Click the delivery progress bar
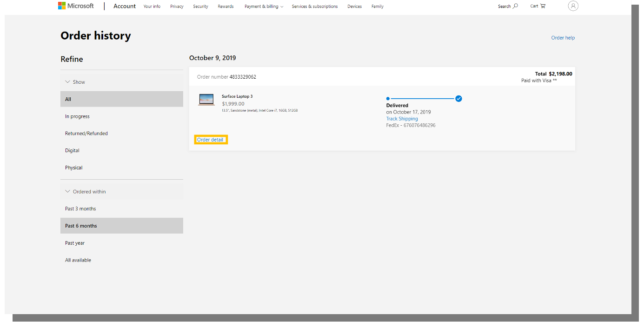 (x=422, y=99)
